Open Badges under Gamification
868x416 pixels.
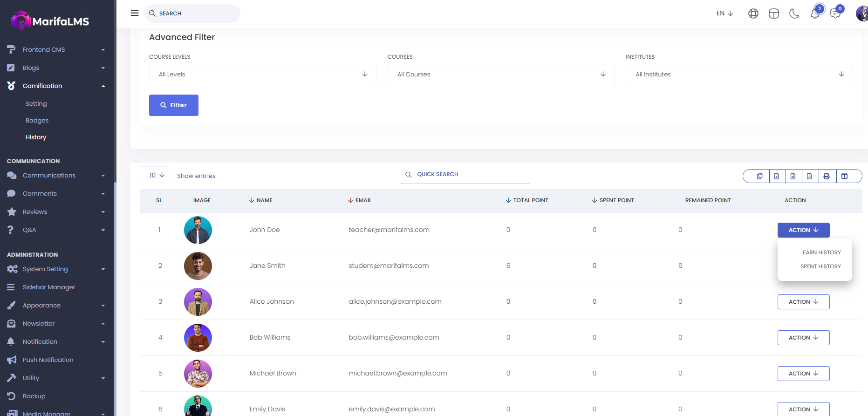(x=37, y=121)
